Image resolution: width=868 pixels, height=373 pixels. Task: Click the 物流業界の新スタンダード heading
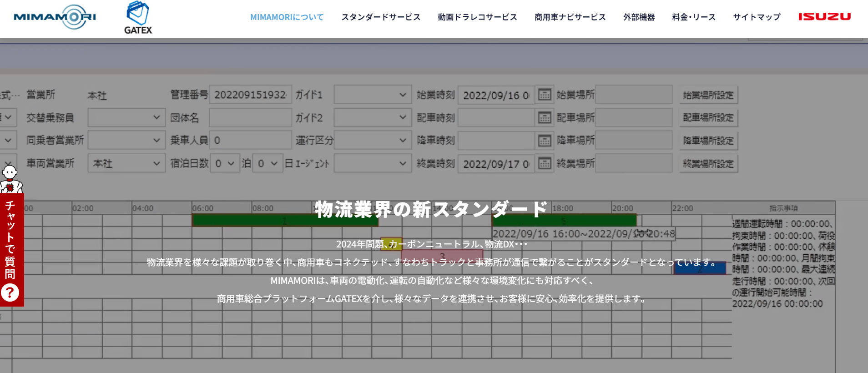coord(432,209)
